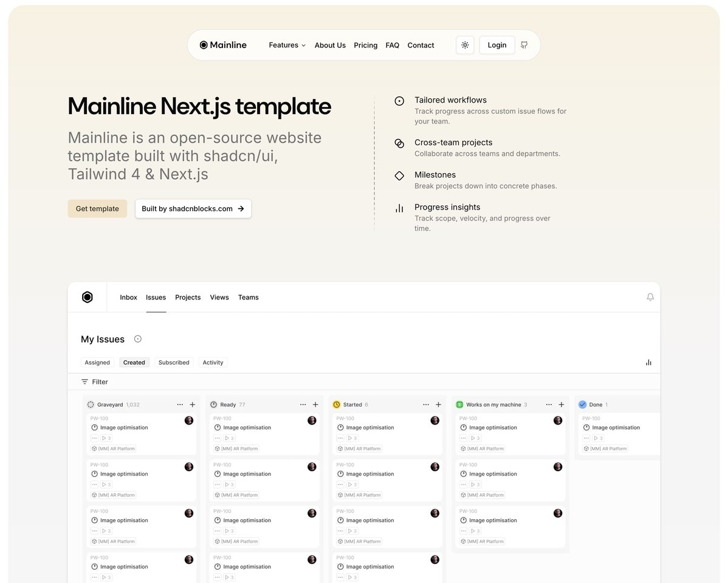Add an issue to the Graveyard column
The height and width of the screenshot is (583, 728).
[193, 404]
